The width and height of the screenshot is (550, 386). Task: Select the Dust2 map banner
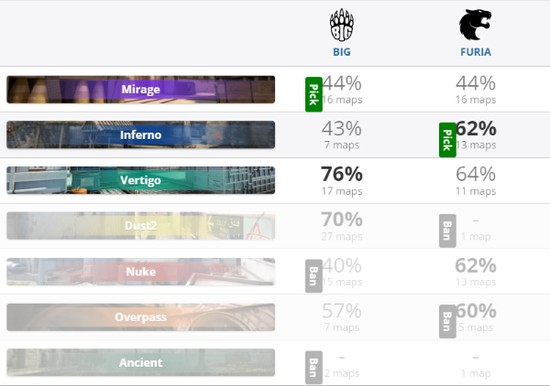(x=141, y=226)
